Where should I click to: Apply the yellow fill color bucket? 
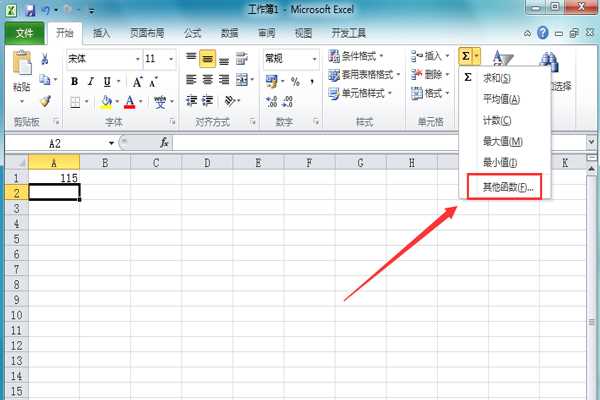tap(106, 102)
